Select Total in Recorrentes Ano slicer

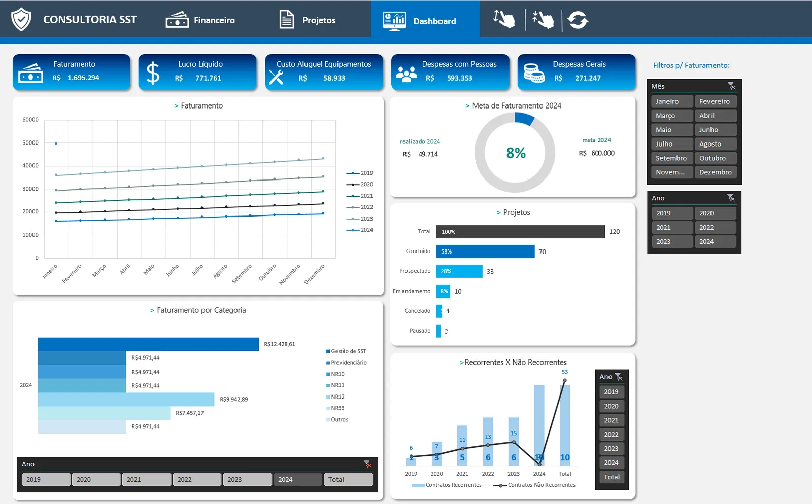(x=612, y=477)
